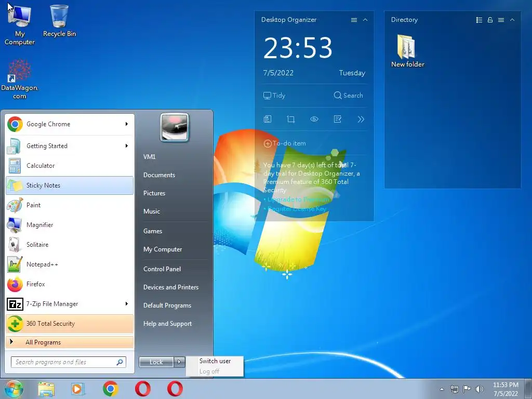This screenshot has width=532, height=399.
Task: Click the Start orb button
Action: coord(14,389)
